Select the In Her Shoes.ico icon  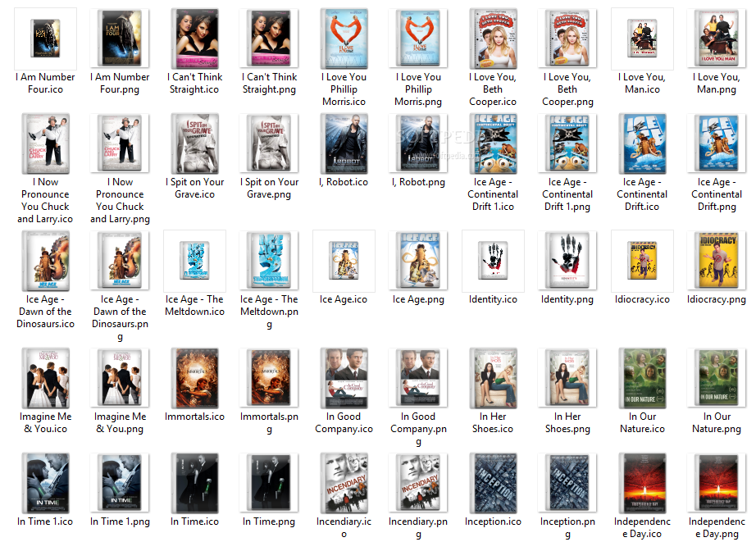pyautogui.click(x=494, y=378)
